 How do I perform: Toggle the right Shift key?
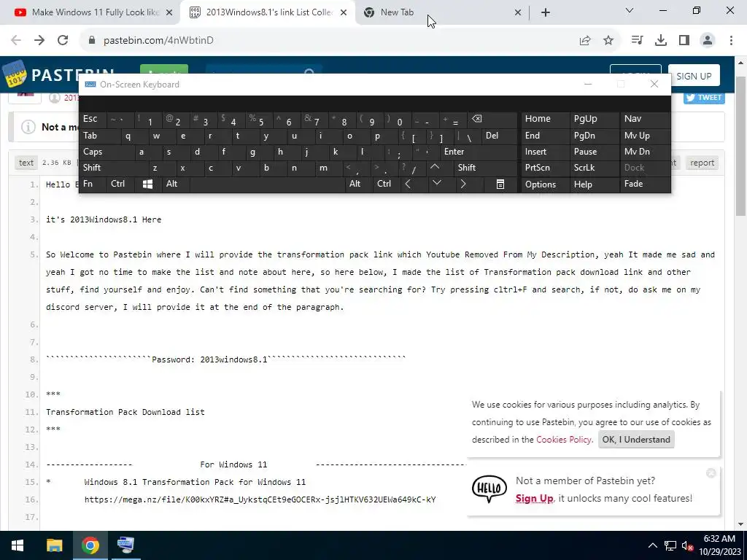tap(485, 168)
